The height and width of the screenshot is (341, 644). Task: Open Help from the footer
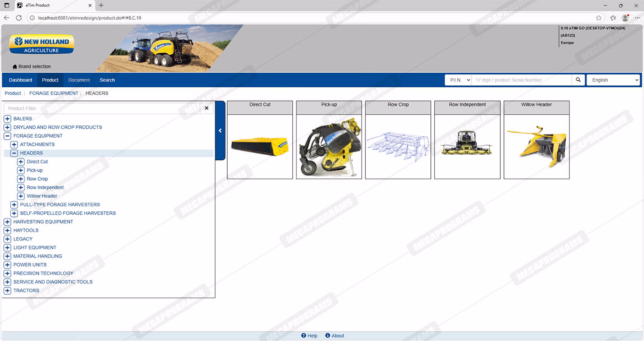(x=309, y=336)
